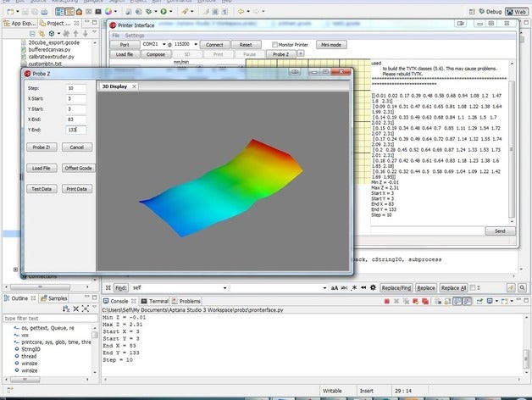Open the 115200 baud rate dropdown

197,44
